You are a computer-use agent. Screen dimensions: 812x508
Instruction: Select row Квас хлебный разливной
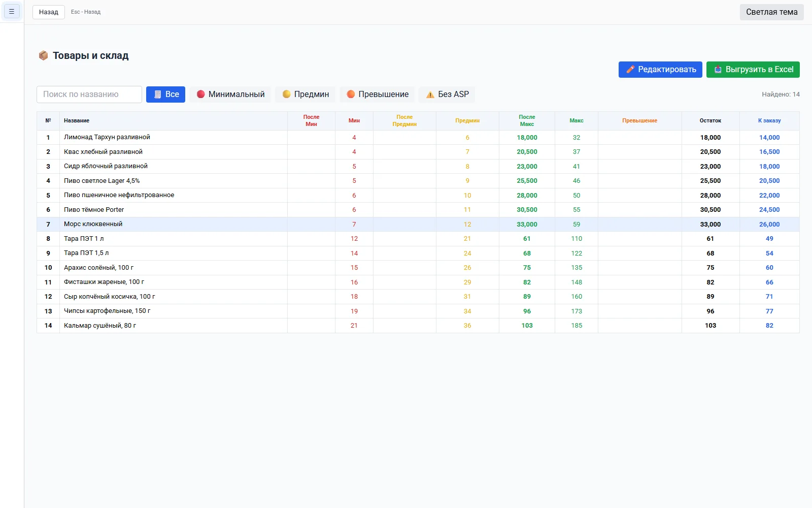(418, 152)
